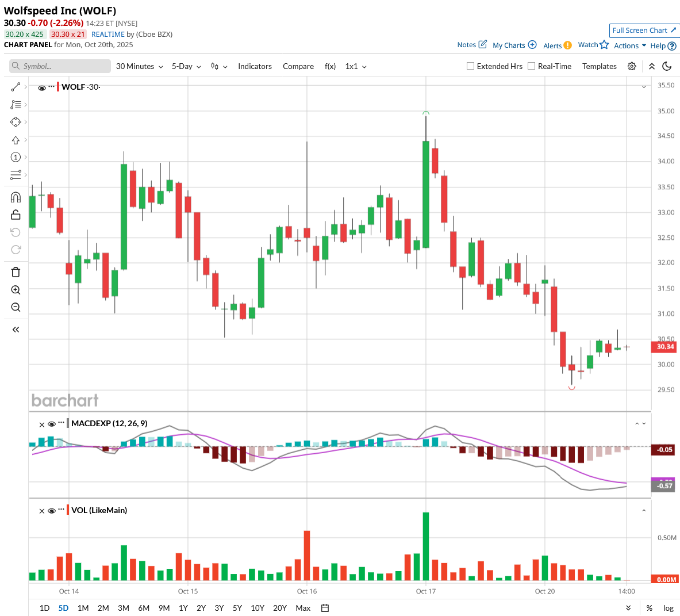Click the WOLF series red color swatch

click(x=58, y=87)
